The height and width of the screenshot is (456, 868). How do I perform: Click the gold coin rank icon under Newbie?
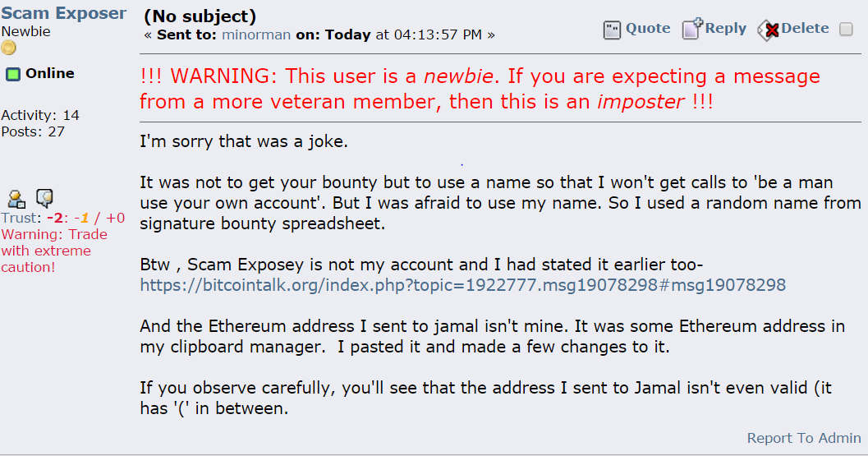[8, 48]
